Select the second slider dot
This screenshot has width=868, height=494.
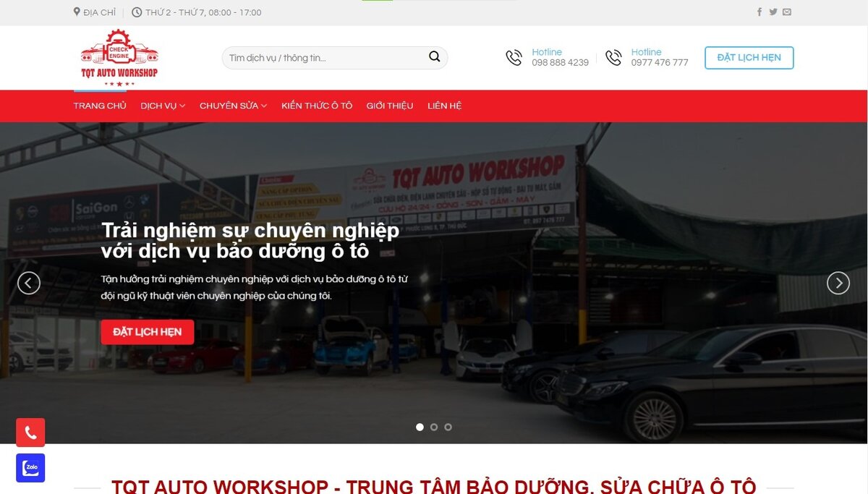click(x=434, y=427)
